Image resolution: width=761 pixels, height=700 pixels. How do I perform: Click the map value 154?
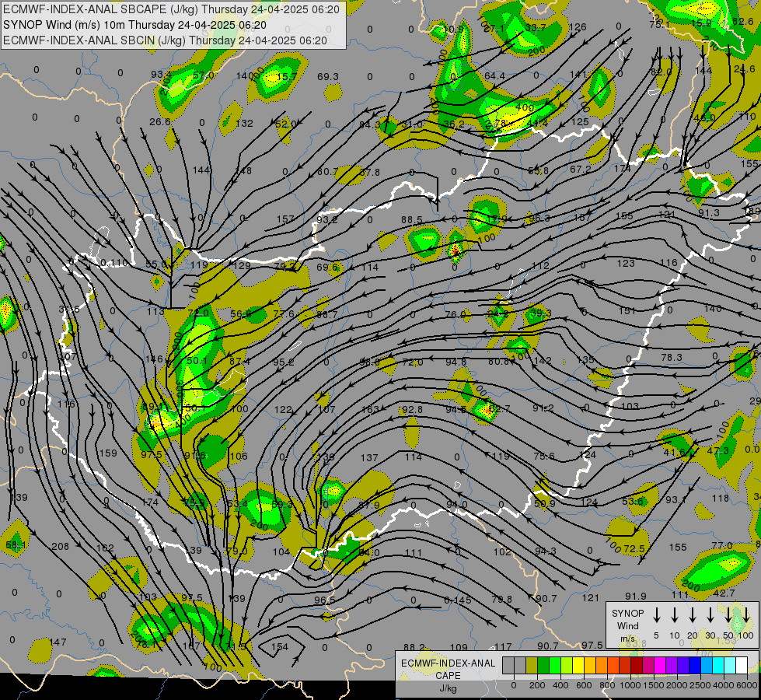(280, 646)
